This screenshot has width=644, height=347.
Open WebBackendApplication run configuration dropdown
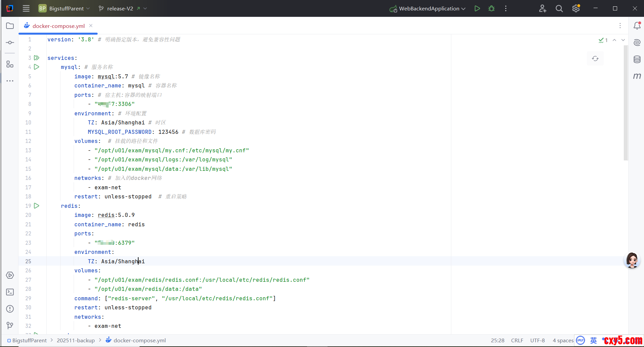428,8
